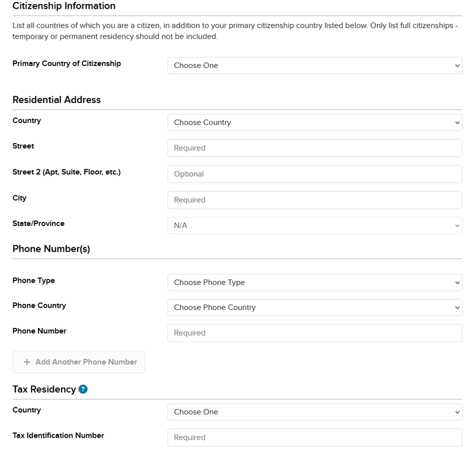This screenshot has width=476, height=453.
Task: Open the Primary Country of Citizenship dropdown
Action: pyautogui.click(x=314, y=65)
